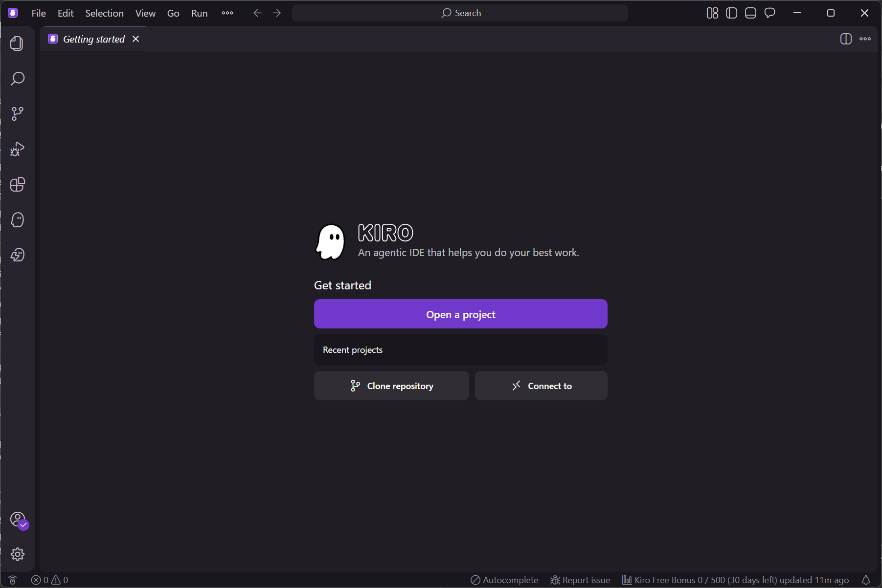Viewport: 882px width, 588px height.
Task: Close the Getting started tab
Action: (136, 39)
